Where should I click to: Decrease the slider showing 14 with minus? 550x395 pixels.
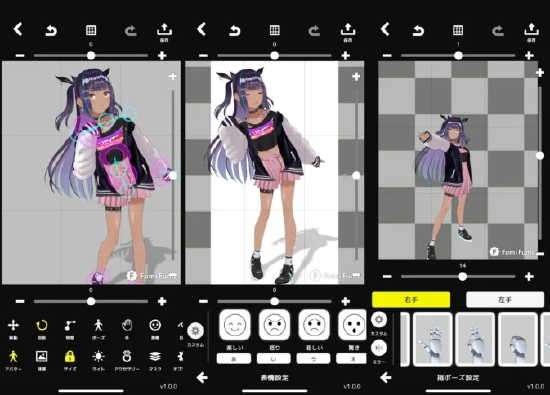[x=387, y=277]
